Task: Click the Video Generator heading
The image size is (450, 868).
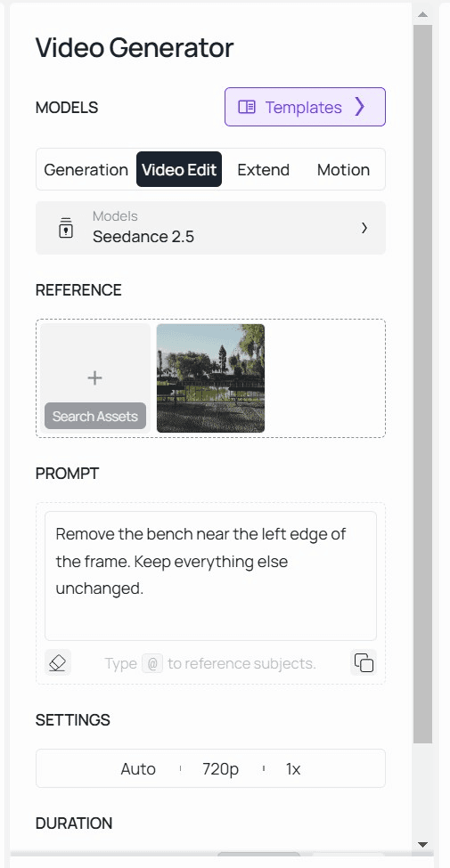Action: [135, 48]
